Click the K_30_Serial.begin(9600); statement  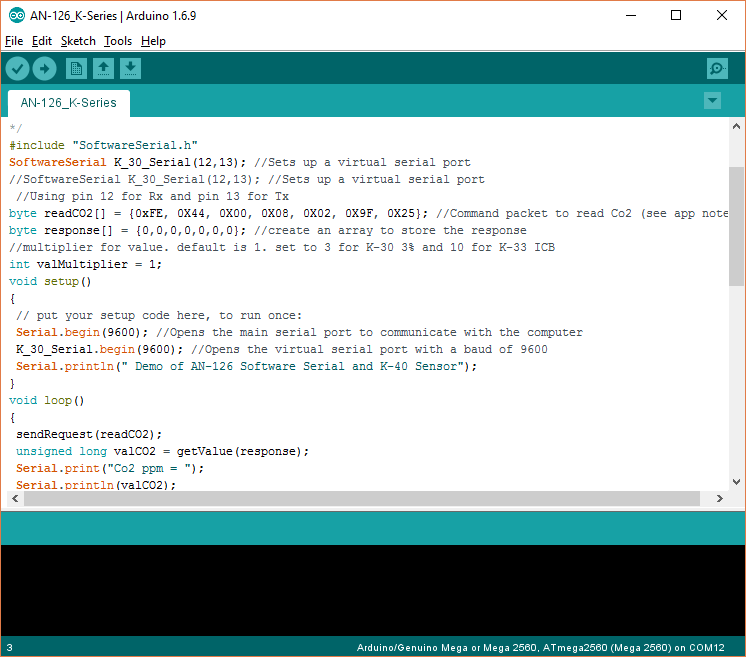pos(99,349)
